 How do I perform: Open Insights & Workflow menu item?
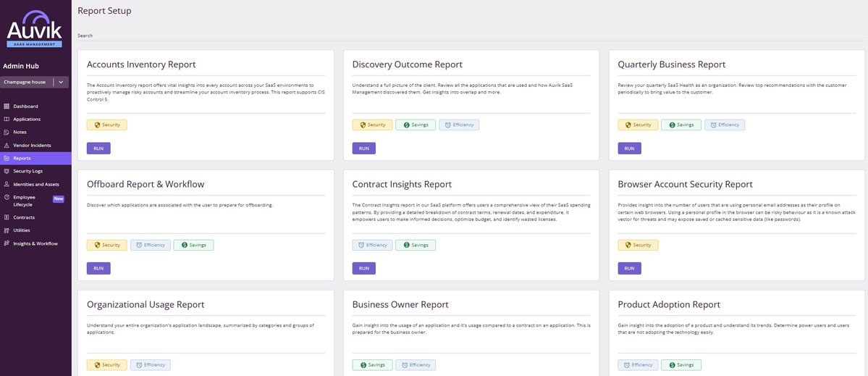tap(35, 243)
